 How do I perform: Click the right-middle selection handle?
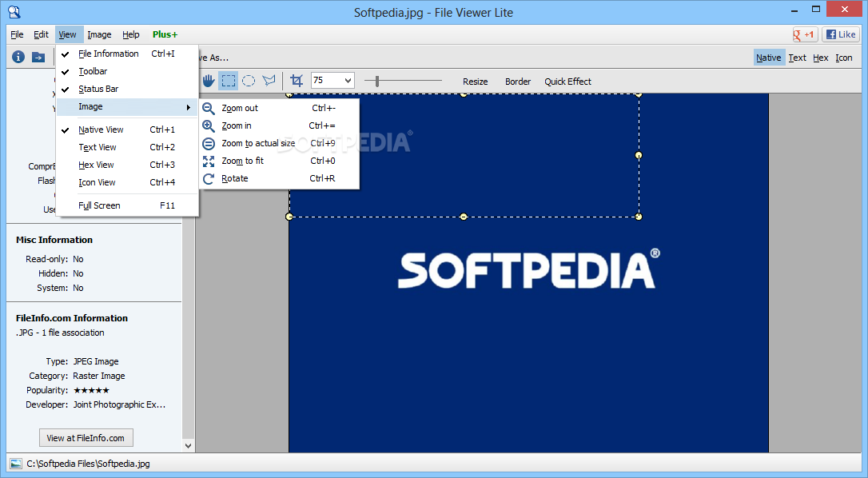pyautogui.click(x=639, y=156)
